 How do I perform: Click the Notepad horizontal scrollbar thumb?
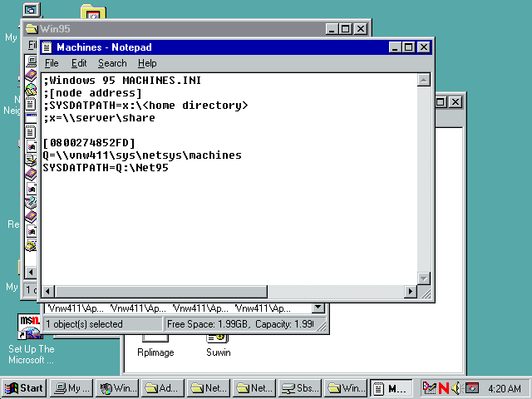pyautogui.click(x=161, y=291)
